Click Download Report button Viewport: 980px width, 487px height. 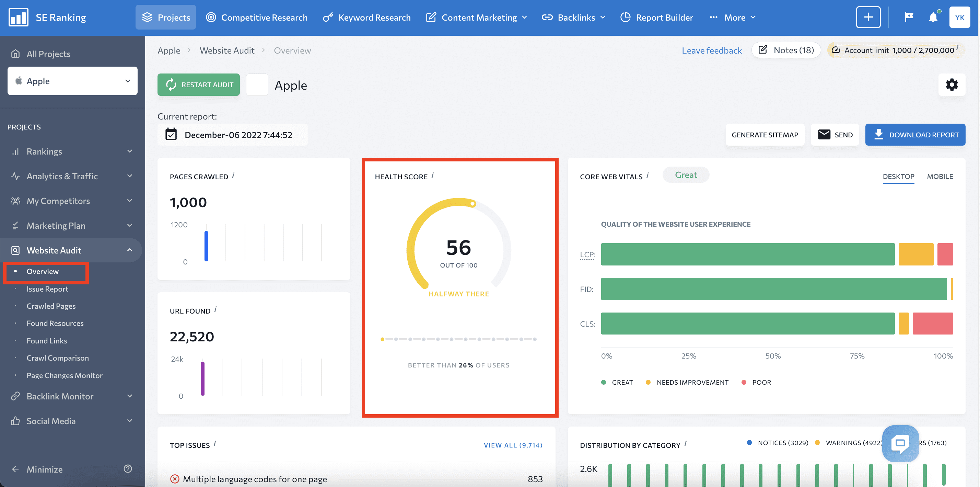915,135
